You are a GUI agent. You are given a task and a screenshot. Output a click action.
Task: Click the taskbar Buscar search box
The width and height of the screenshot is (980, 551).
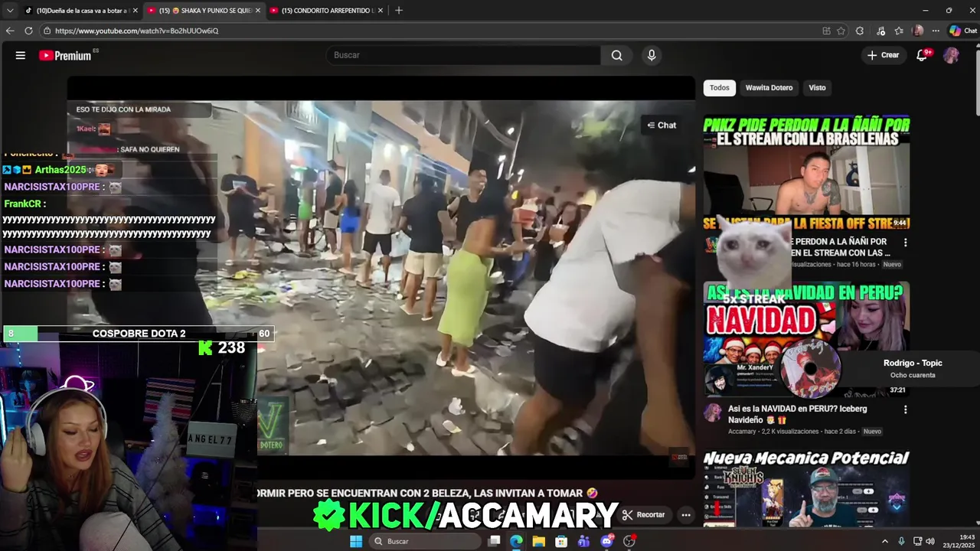pos(425,541)
